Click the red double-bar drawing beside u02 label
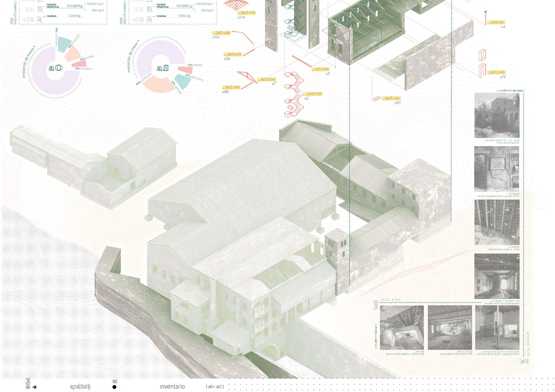Screen dimensions: 555x392 (376, 99)
